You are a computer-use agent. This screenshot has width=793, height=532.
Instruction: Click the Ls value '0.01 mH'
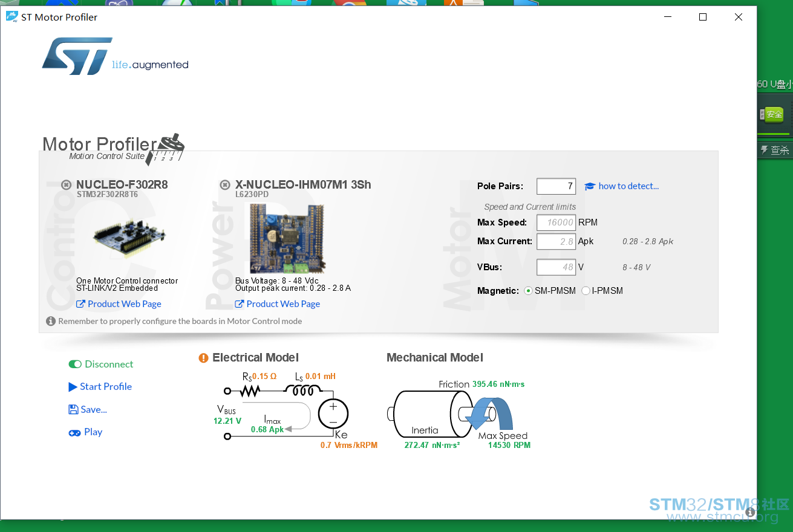tap(321, 376)
